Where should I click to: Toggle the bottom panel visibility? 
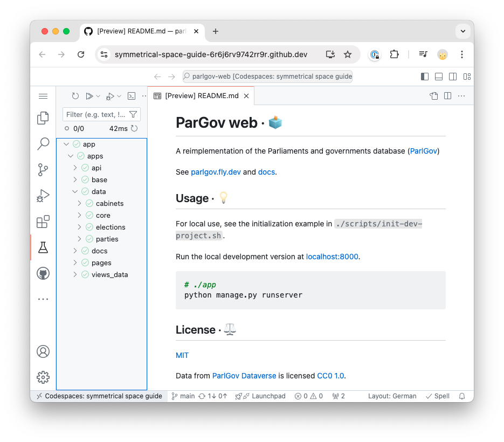[439, 77]
